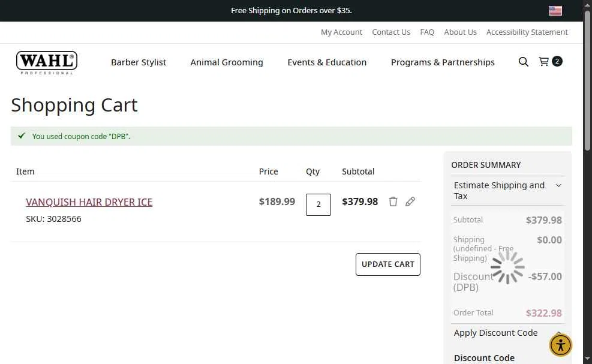
Task: Click the $189.99 item price
Action: tap(277, 201)
